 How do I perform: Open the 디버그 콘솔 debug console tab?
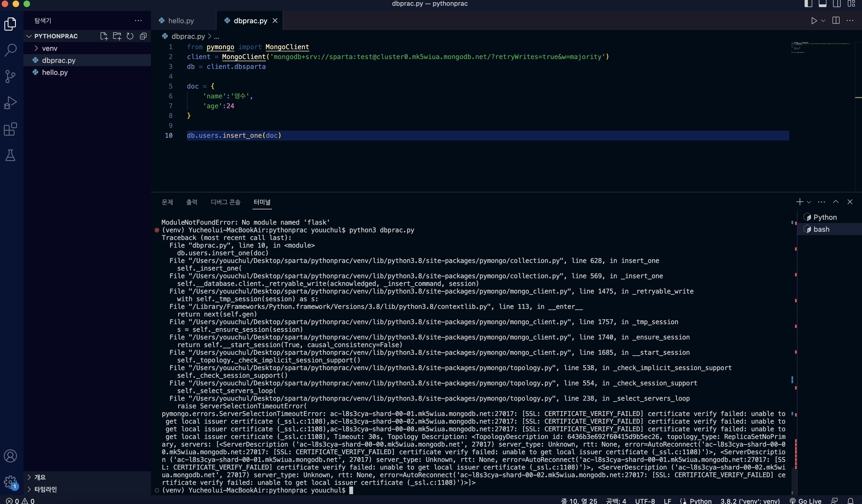click(225, 202)
